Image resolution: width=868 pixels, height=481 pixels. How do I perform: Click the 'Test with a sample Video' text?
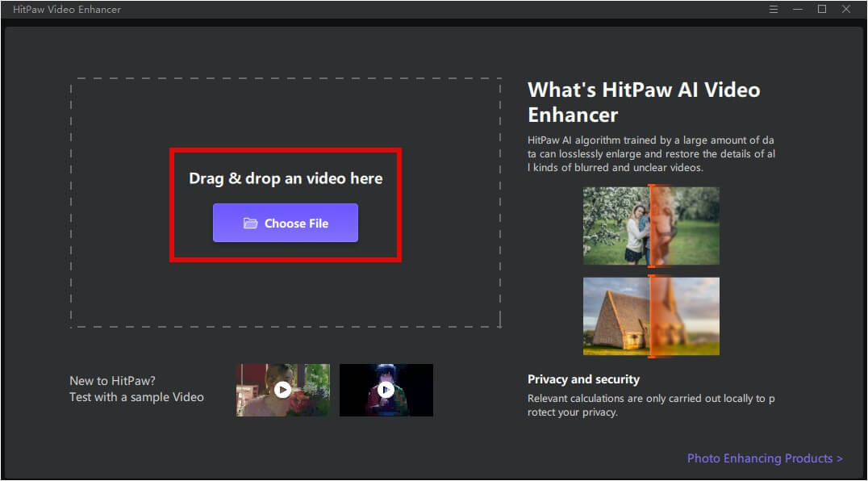[x=136, y=397]
